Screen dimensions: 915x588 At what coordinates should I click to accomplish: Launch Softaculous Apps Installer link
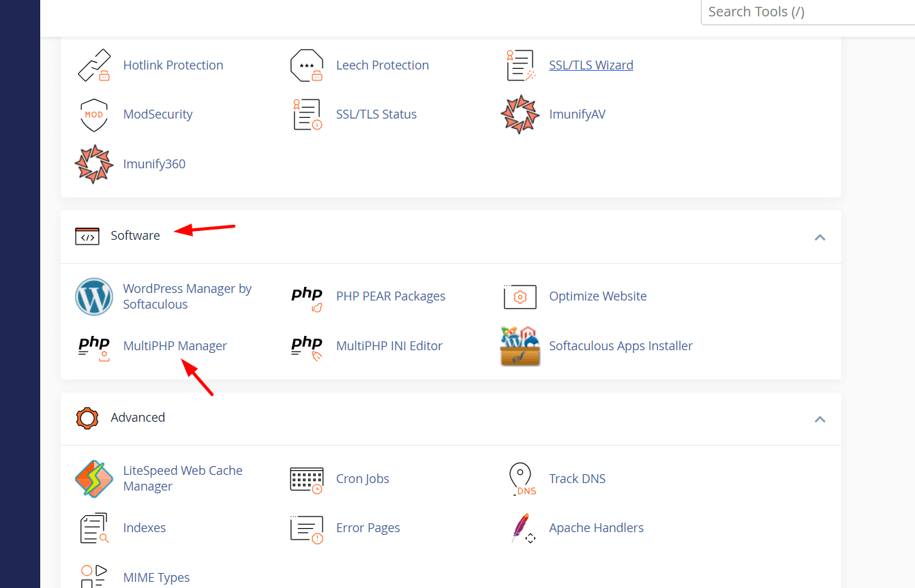(x=620, y=346)
